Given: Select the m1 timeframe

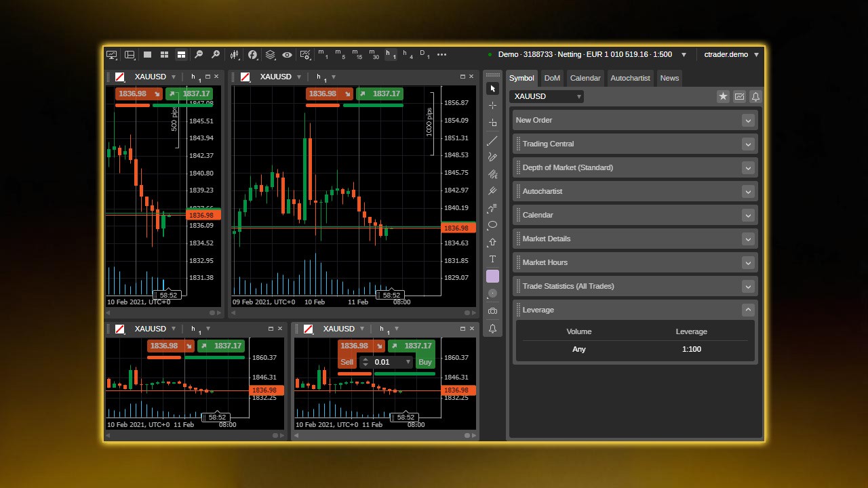Looking at the screenshot, I should [323, 55].
